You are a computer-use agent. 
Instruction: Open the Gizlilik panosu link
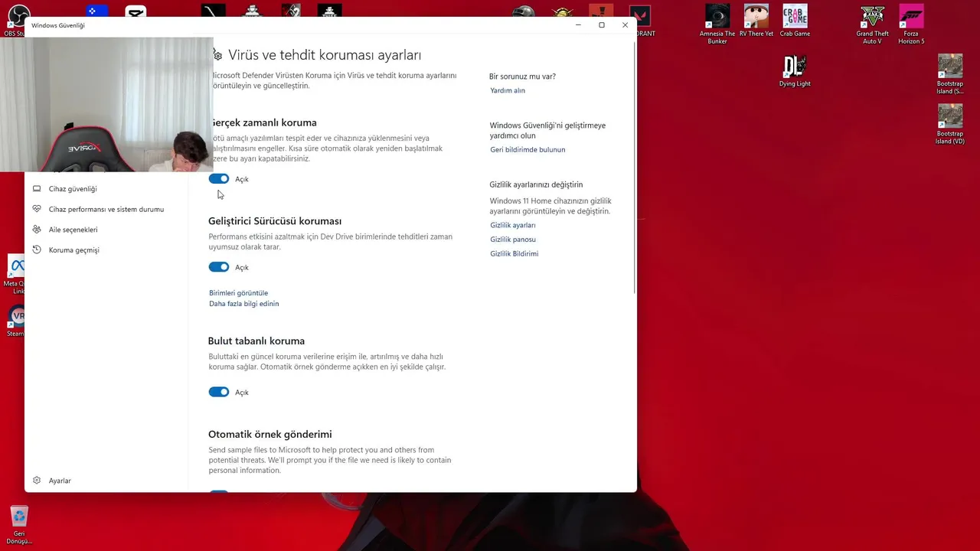point(513,240)
